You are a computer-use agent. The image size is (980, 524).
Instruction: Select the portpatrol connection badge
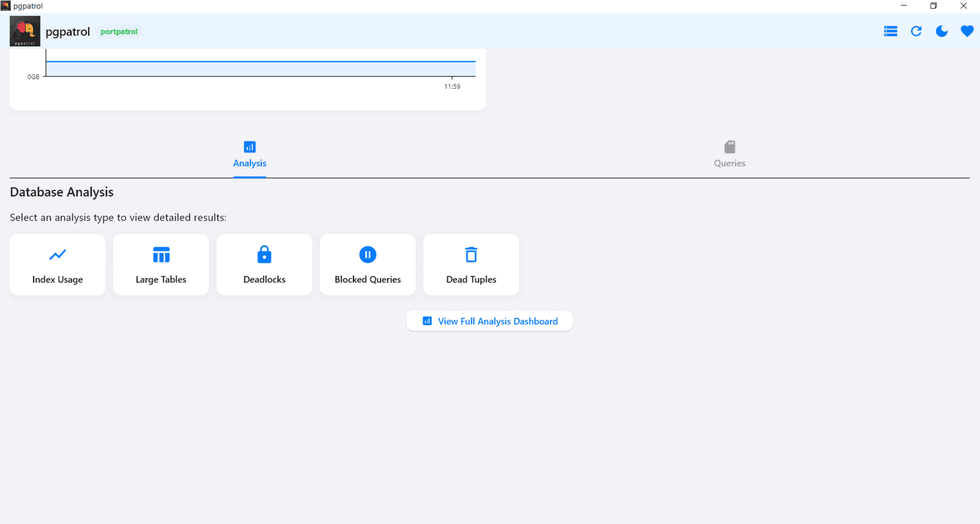tap(119, 32)
